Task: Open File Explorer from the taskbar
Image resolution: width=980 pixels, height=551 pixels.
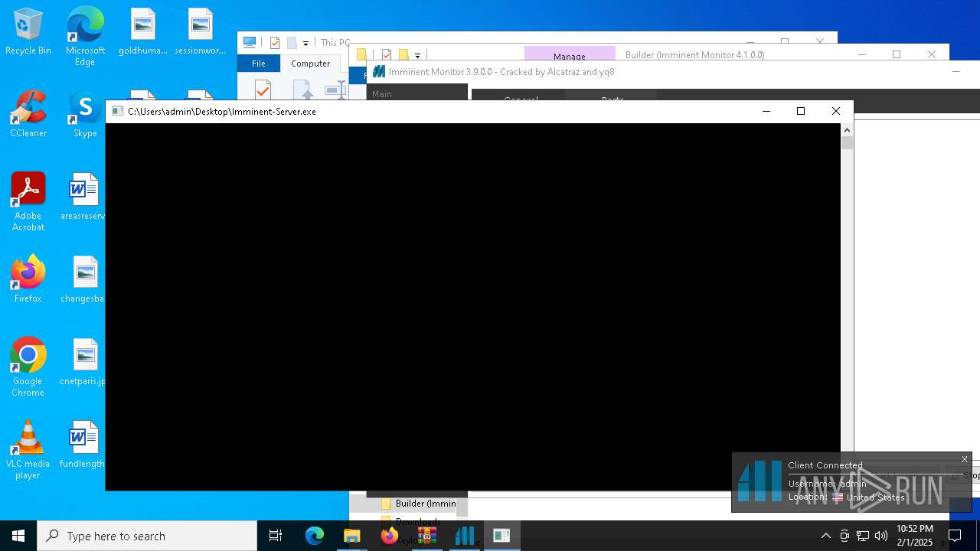Action: (x=352, y=536)
